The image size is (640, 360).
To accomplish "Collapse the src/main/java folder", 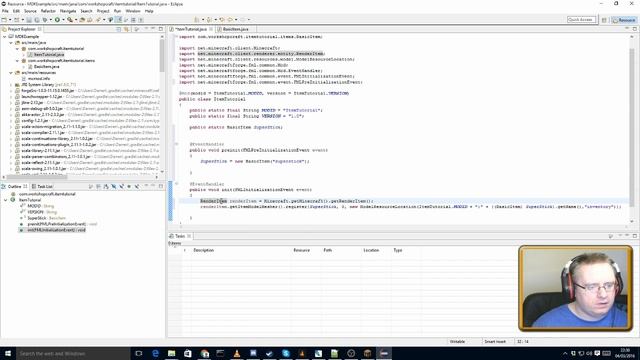I will click(x=11, y=42).
